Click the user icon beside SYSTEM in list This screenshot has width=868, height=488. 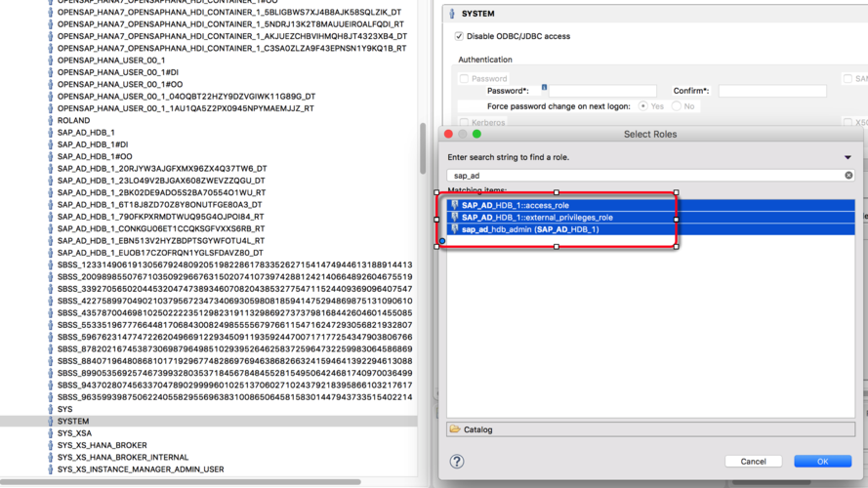point(51,421)
